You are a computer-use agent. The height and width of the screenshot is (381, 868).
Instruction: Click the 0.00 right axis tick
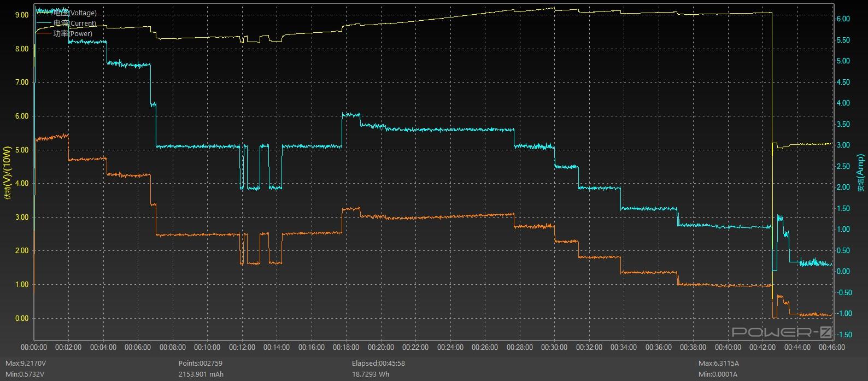843,272
